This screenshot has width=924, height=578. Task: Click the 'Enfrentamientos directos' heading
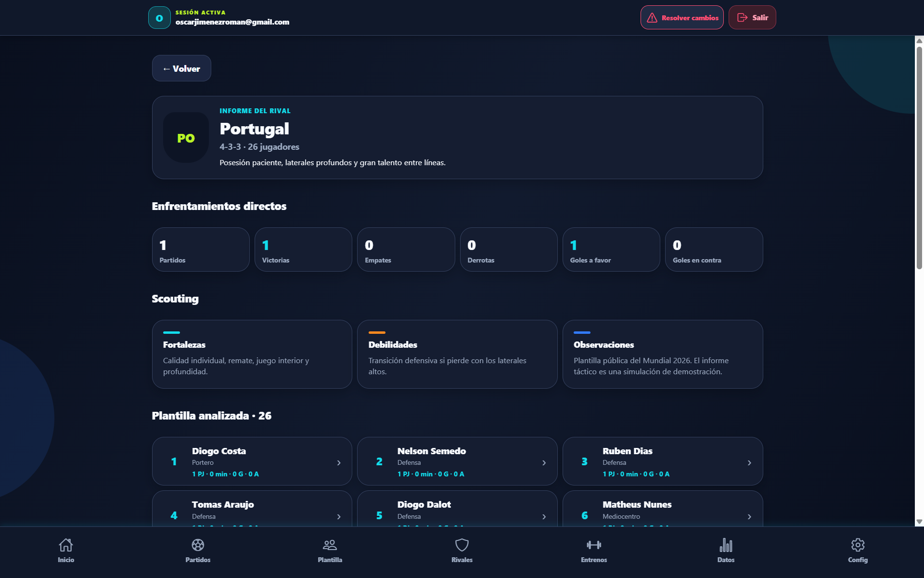point(219,206)
